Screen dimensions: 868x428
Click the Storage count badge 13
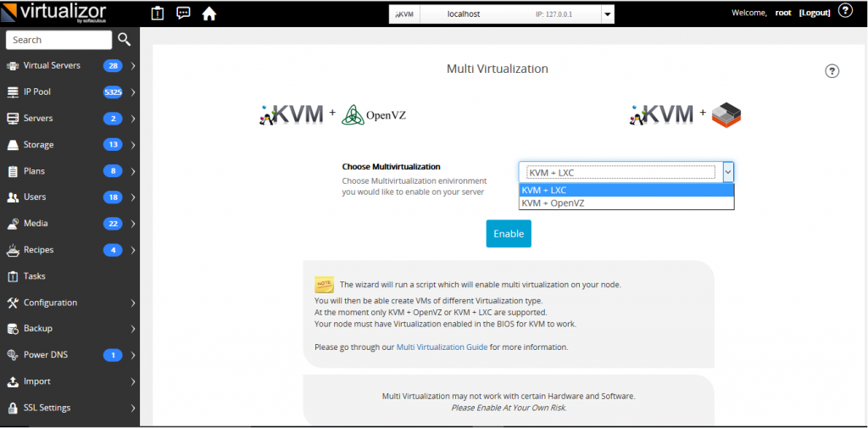click(113, 145)
